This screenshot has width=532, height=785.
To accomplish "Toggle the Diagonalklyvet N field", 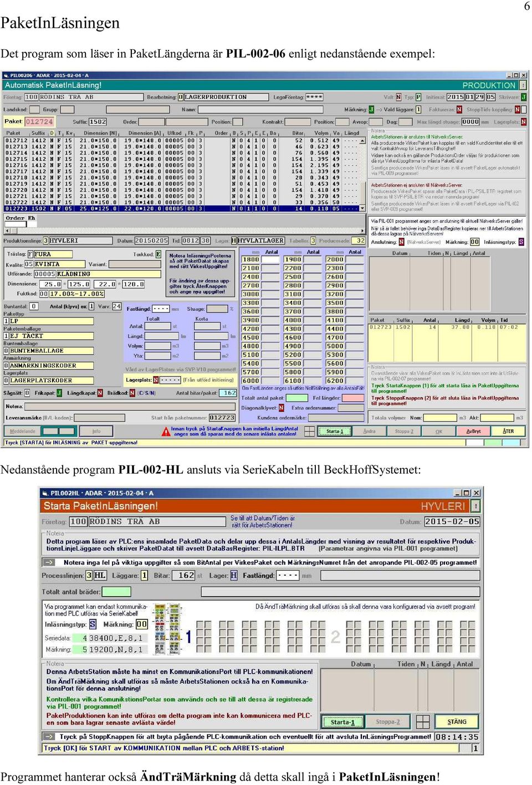I will click(282, 408).
